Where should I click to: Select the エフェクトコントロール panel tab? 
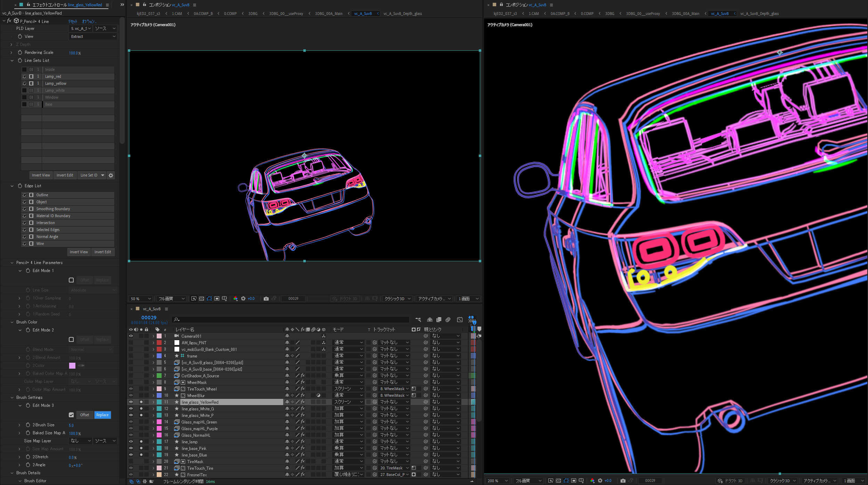click(50, 5)
